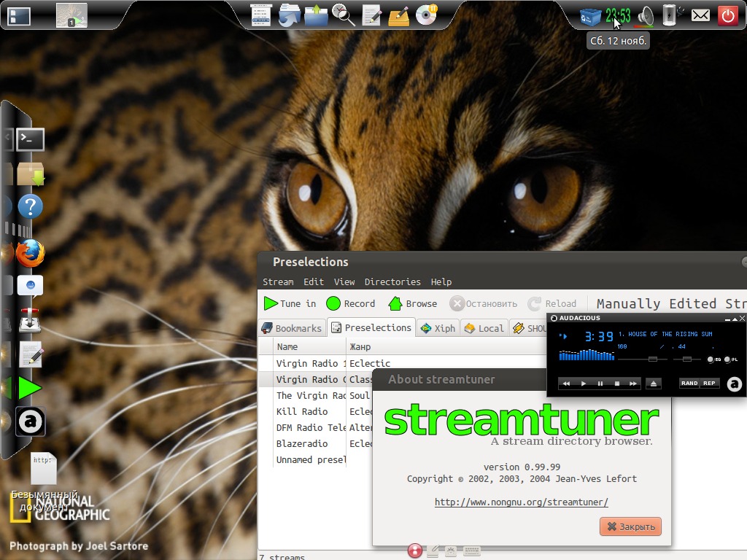Open the View menu in streamtuner

(x=344, y=282)
